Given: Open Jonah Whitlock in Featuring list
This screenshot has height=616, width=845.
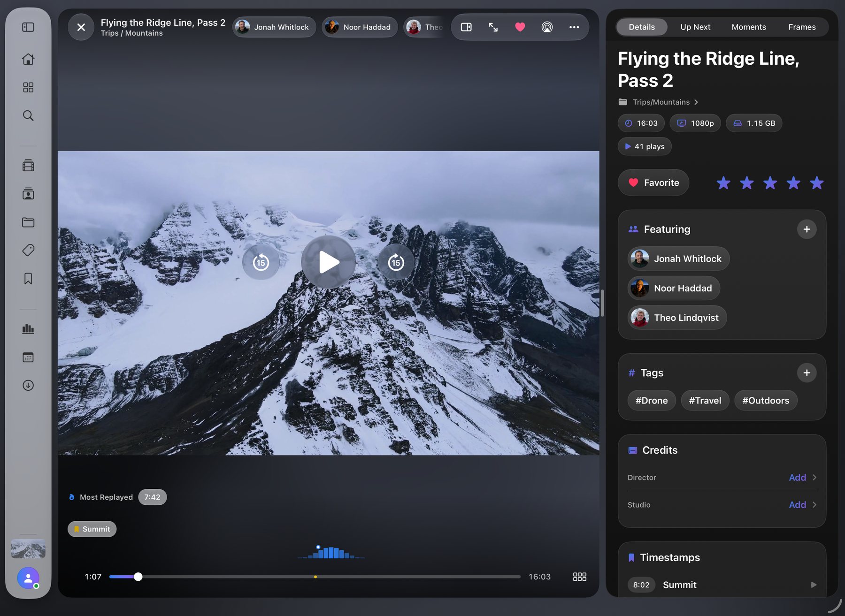Looking at the screenshot, I should (678, 259).
